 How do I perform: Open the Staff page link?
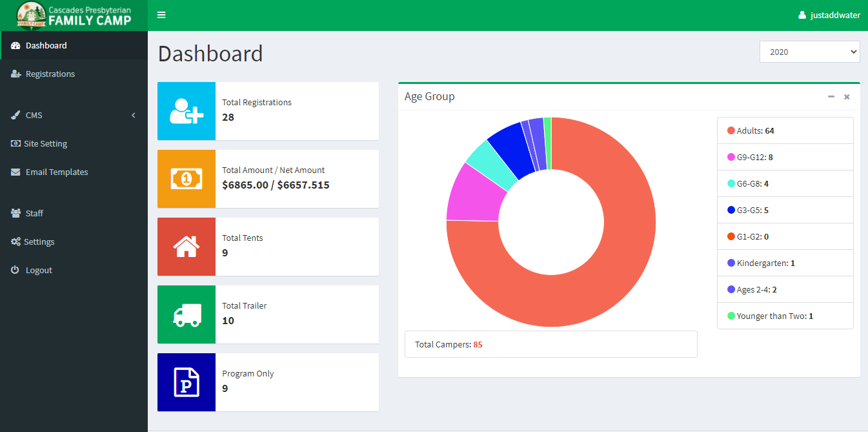point(34,213)
